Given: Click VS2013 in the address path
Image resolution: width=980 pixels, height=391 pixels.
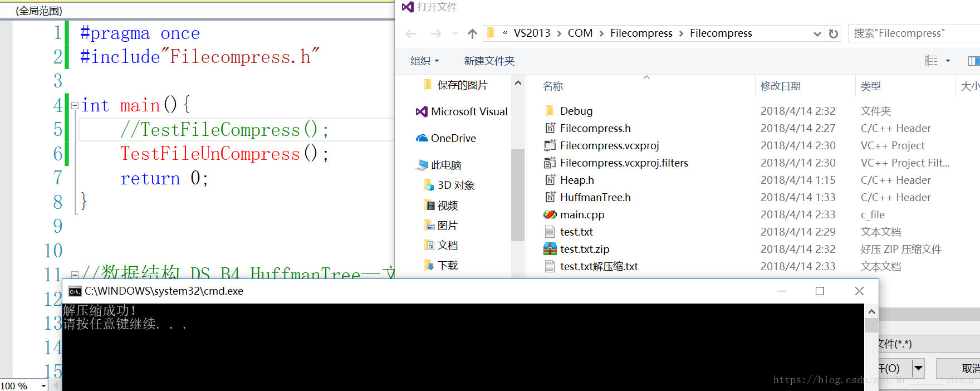Looking at the screenshot, I should coord(532,33).
